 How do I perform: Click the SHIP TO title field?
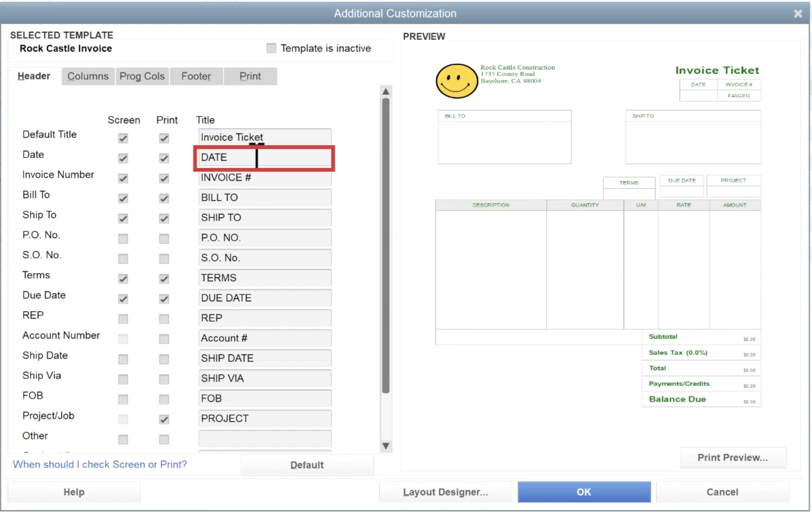pos(265,217)
